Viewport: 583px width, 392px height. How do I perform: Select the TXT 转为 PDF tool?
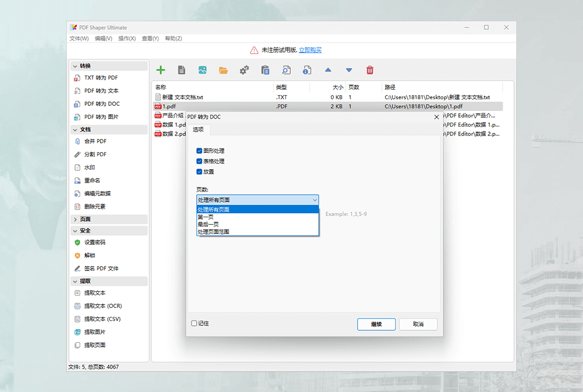pyautogui.click(x=104, y=77)
